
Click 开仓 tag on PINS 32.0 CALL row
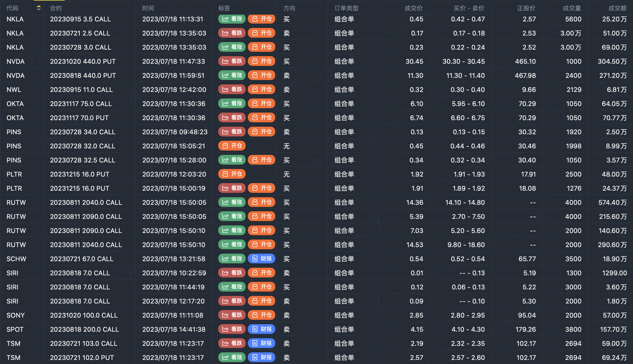(x=232, y=146)
